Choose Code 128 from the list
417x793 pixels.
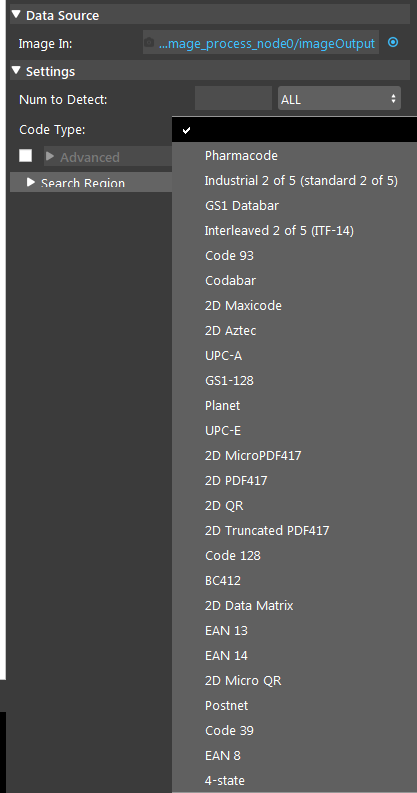coord(233,556)
